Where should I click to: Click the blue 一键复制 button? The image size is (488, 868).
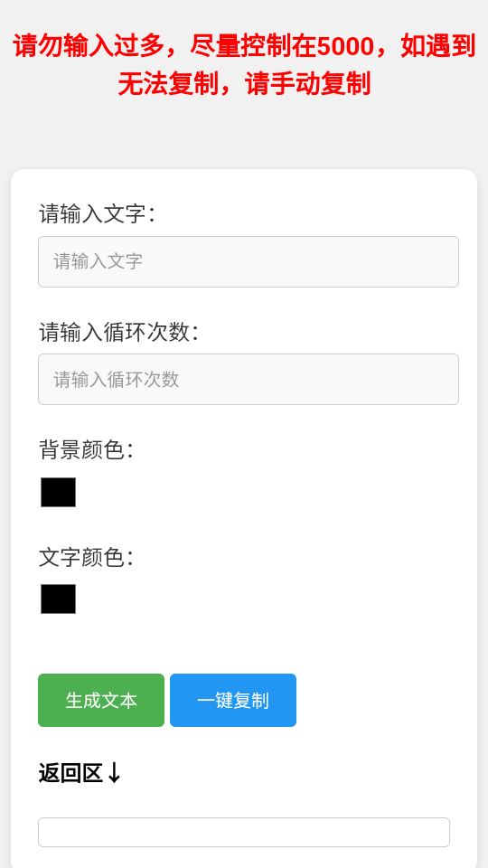coord(233,700)
